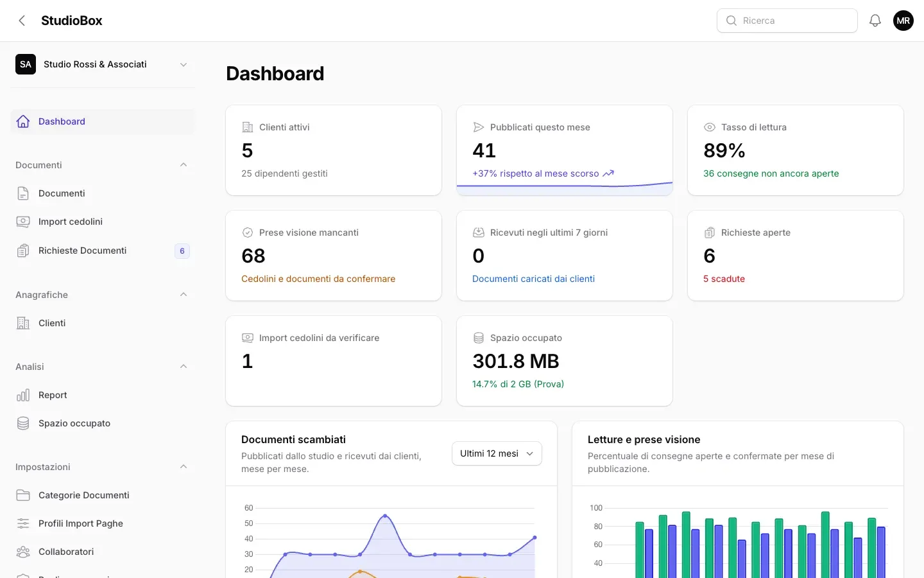Open the MR user avatar menu
Image resolution: width=924 pixels, height=578 pixels.
[903, 21]
